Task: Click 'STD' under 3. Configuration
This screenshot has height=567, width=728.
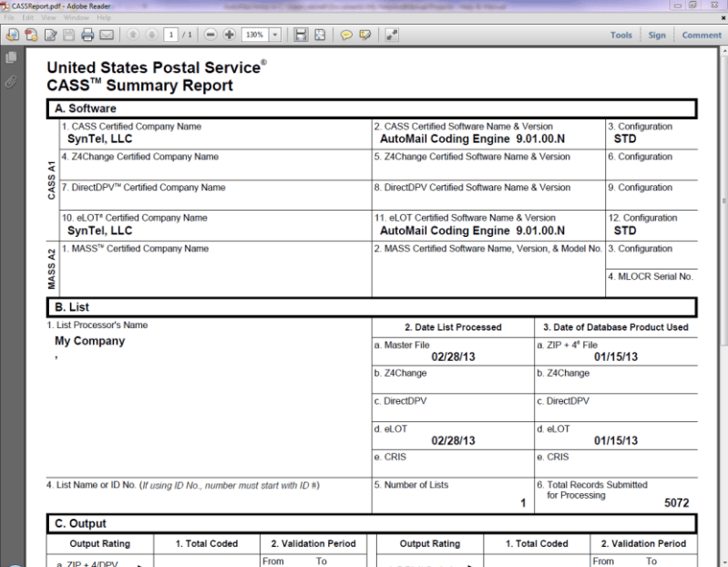Action: [x=625, y=139]
